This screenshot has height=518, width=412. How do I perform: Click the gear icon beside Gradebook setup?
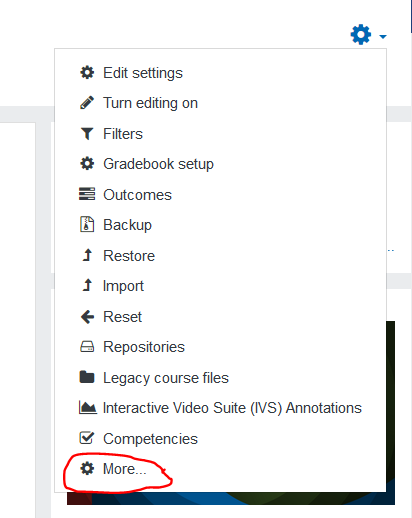87,164
